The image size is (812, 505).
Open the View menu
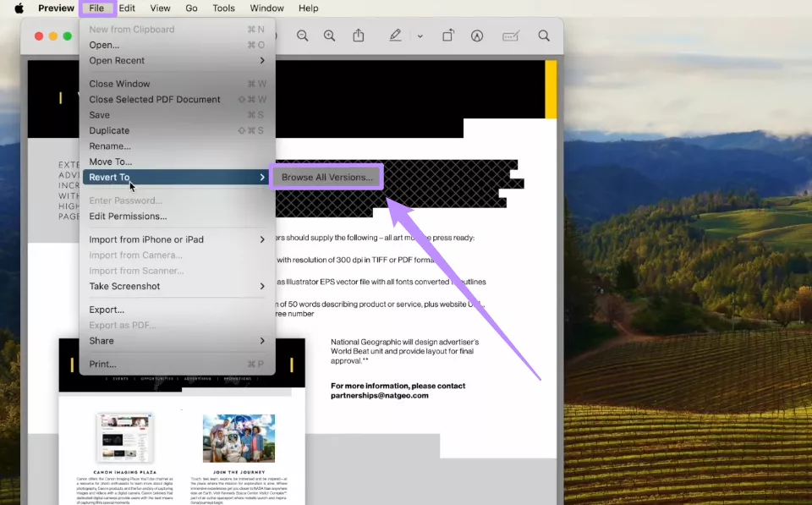[x=160, y=8]
